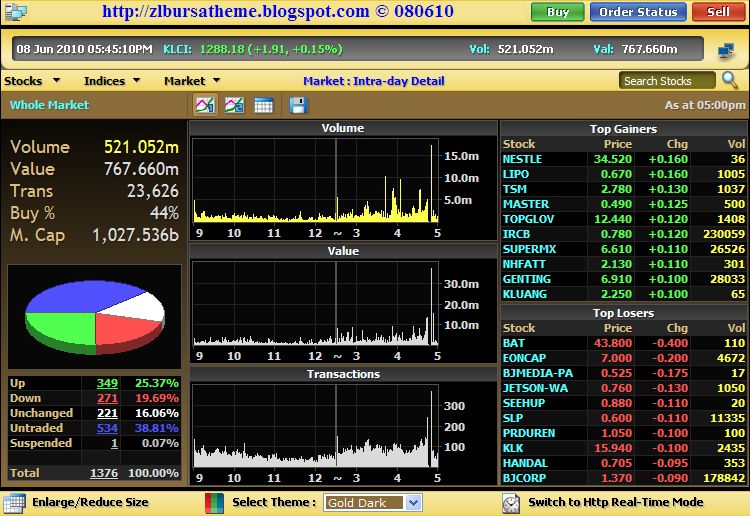Select GENTING in Top Gainers

click(x=527, y=279)
